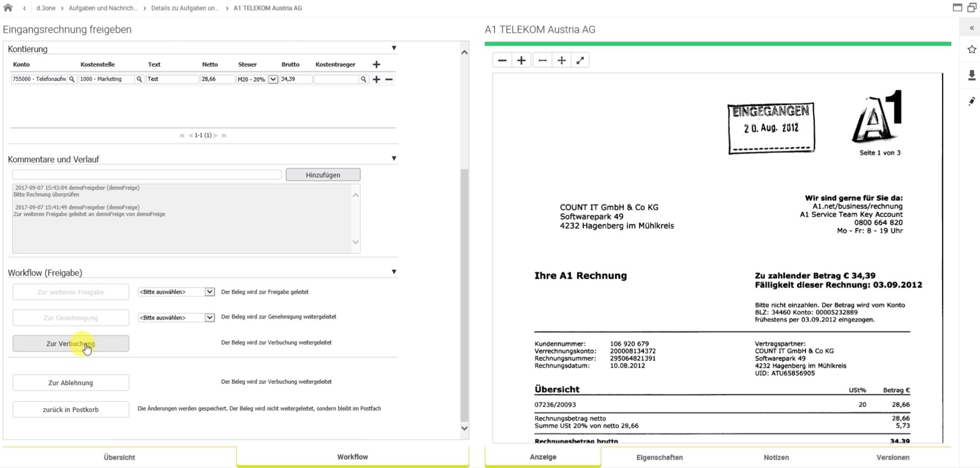Zoom out document with bold minus button
The width and height of the screenshot is (980, 468).
(502, 61)
